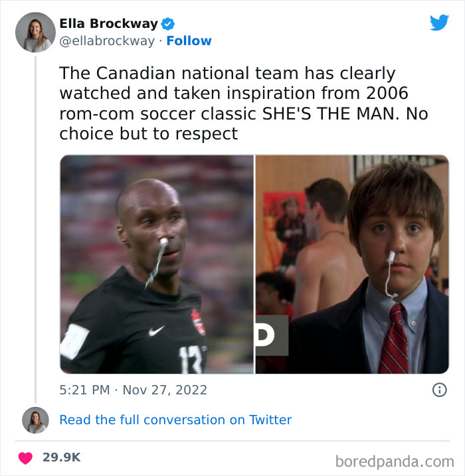Viewport: 465px width, 476px height.
Task: Open the She's the Man movie still
Action: pos(352,264)
